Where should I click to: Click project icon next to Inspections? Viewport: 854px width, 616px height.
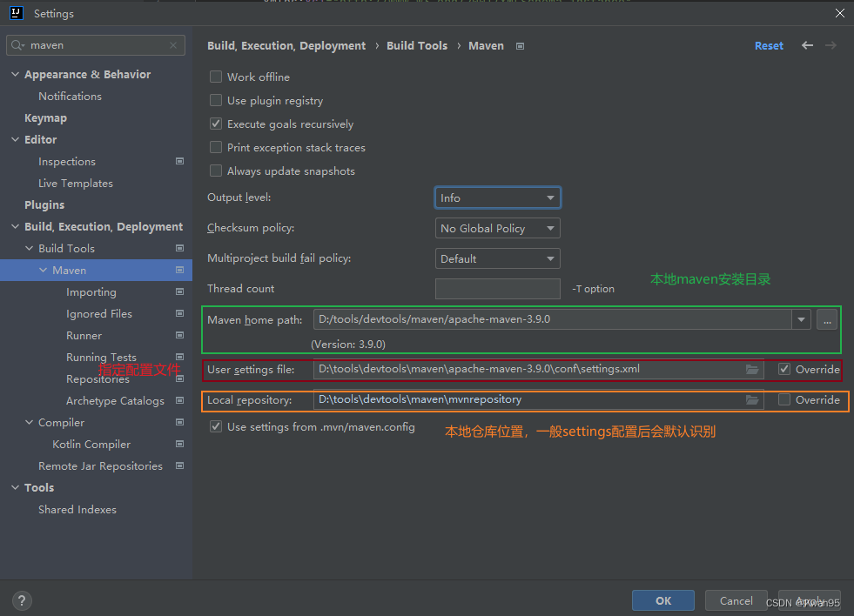click(x=179, y=161)
